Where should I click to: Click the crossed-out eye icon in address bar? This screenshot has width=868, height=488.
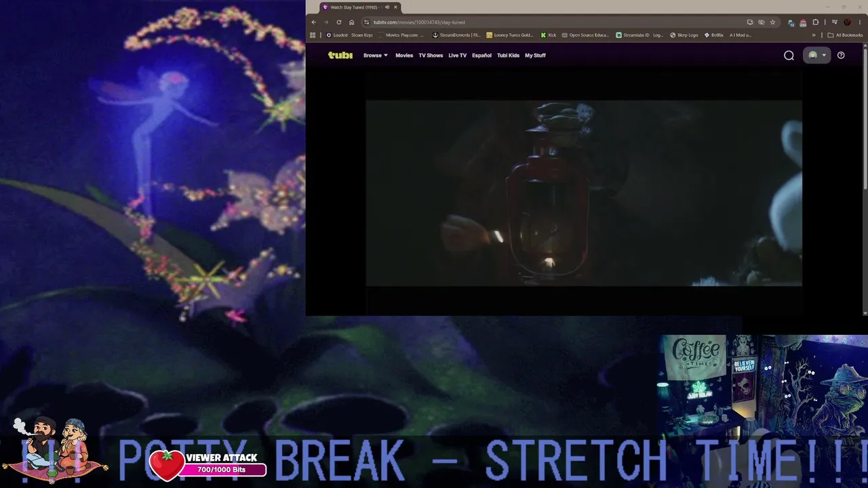[761, 22]
